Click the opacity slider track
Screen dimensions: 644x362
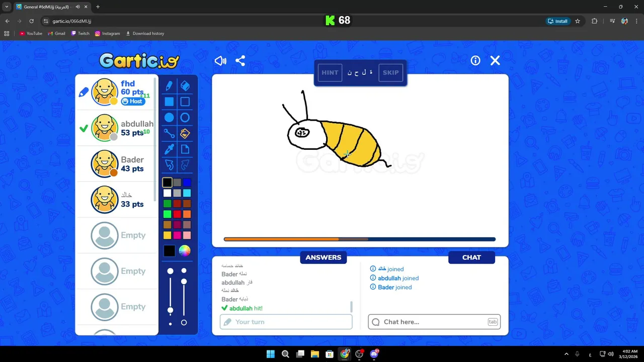click(x=184, y=297)
